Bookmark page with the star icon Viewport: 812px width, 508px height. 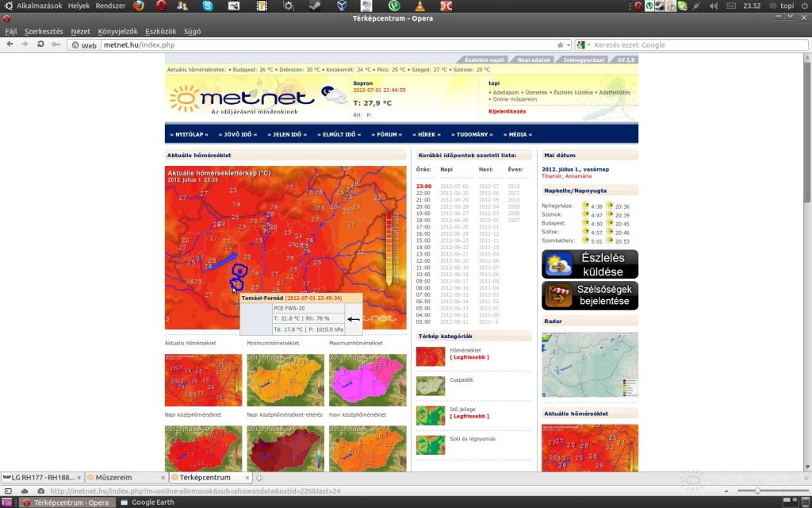tap(560, 45)
